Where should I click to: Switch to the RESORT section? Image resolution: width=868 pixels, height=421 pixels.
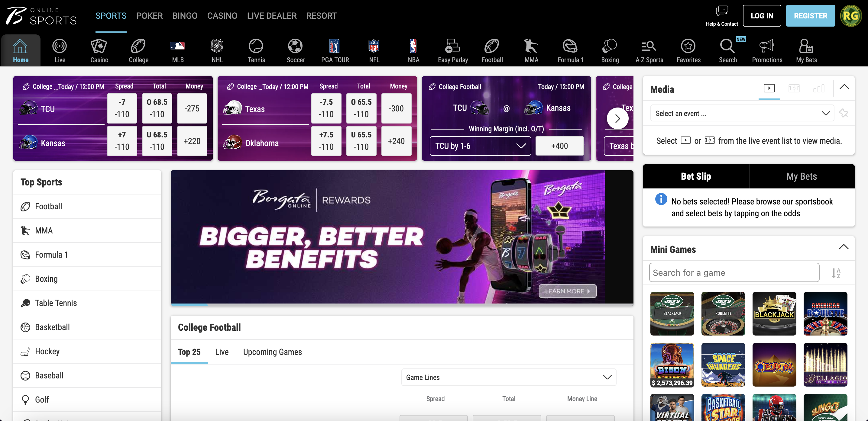click(x=322, y=16)
